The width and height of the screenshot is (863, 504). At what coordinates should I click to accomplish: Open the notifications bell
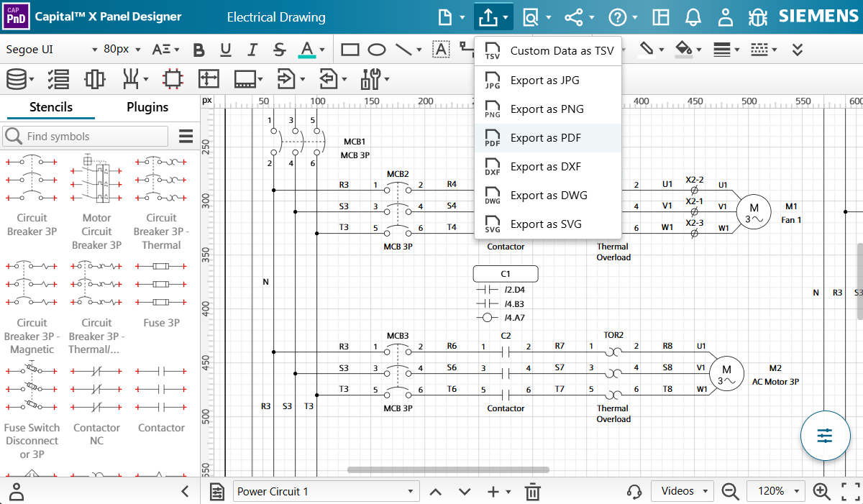(x=693, y=17)
